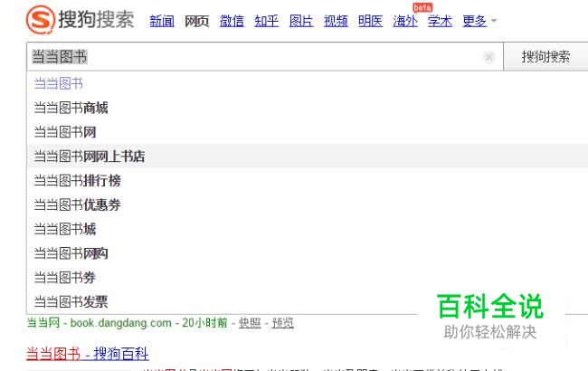The image size is (588, 371).
Task: Open the 快照 cached page link
Action: pos(250,323)
